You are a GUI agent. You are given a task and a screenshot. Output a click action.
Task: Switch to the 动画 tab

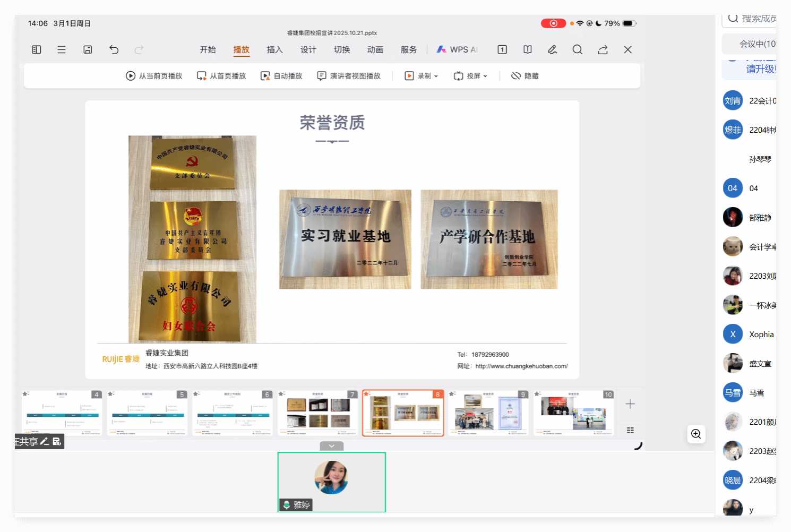[x=375, y=49]
